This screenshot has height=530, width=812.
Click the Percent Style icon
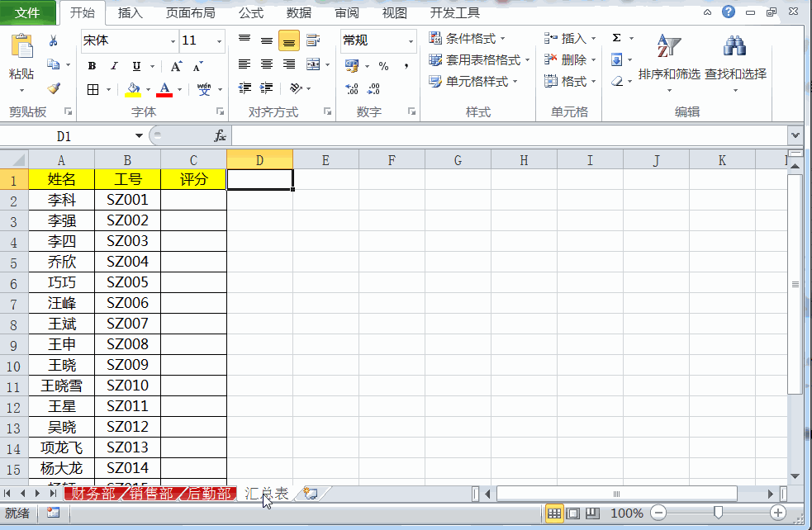384,67
